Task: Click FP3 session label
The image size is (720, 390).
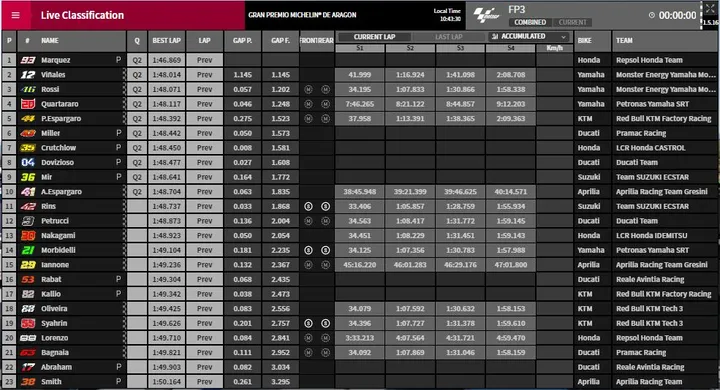Action: click(517, 10)
